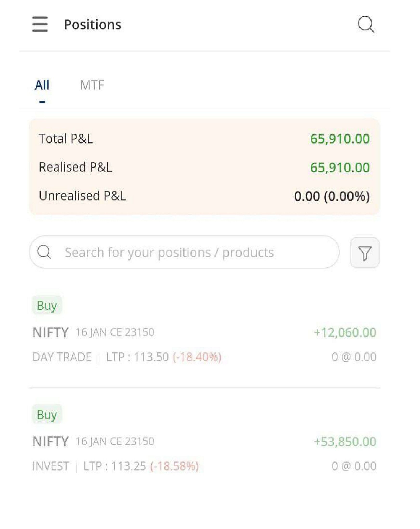Screen dimensions: 420x529
Task: Open the hamburger menu icon
Action: pyautogui.click(x=40, y=24)
